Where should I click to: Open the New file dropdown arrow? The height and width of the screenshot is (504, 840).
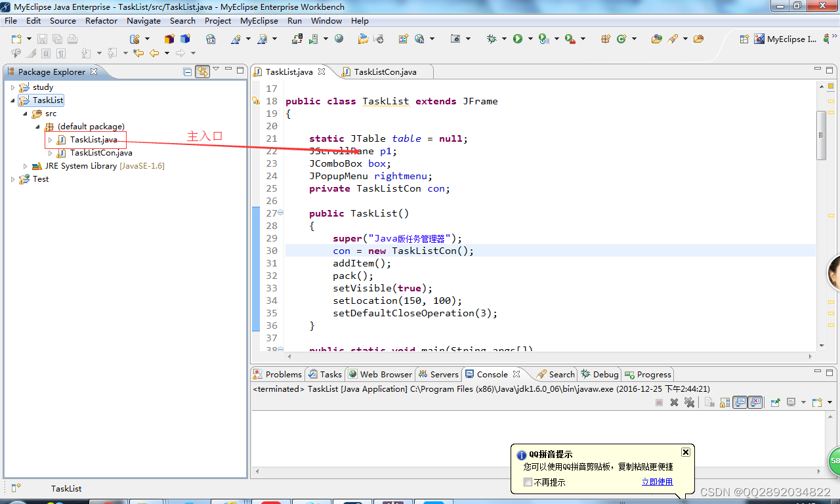click(28, 39)
